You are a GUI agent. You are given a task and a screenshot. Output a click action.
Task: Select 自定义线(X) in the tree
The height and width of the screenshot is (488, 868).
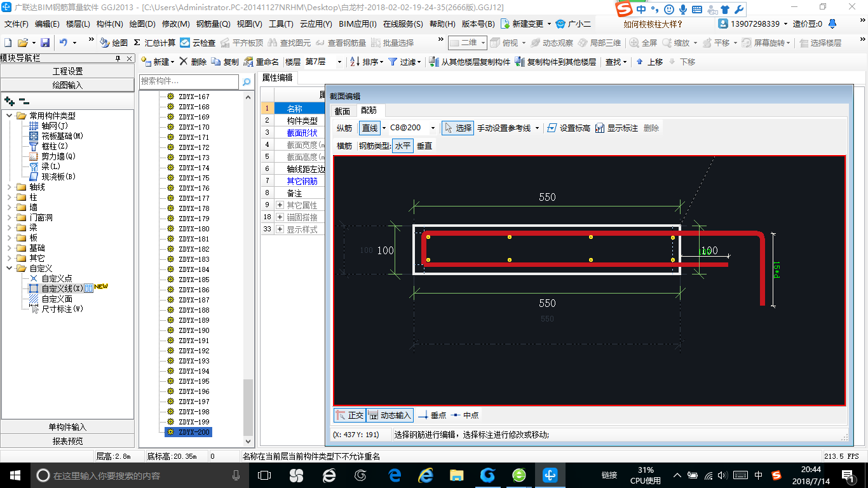(62, 288)
